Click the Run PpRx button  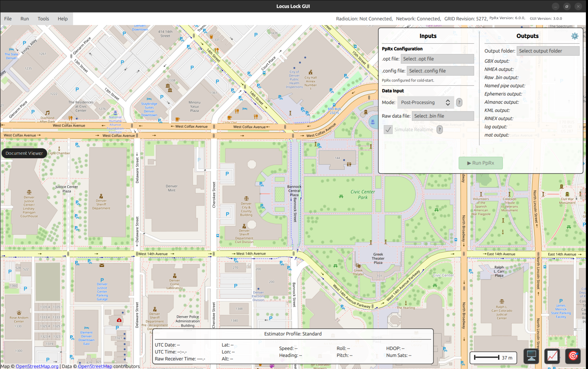pyautogui.click(x=481, y=163)
